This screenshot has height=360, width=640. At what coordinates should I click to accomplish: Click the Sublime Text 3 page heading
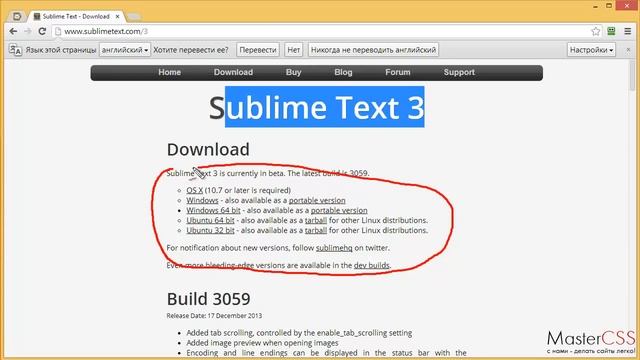[x=317, y=107]
